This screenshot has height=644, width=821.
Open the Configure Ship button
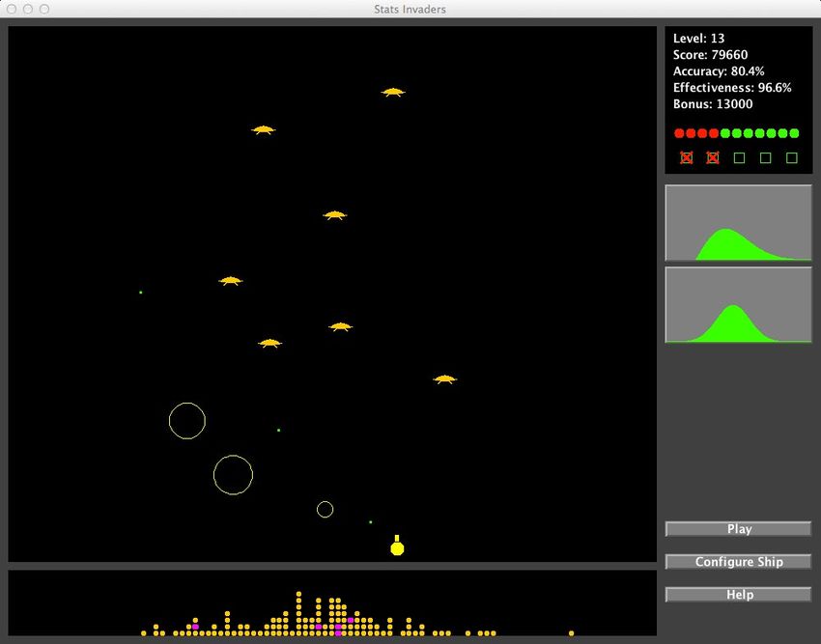[738, 562]
